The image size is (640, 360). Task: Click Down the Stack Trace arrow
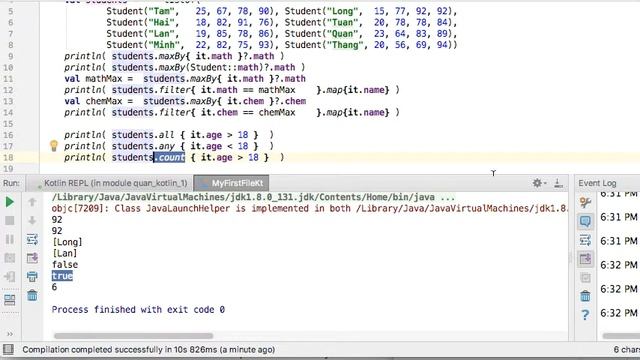(32, 221)
